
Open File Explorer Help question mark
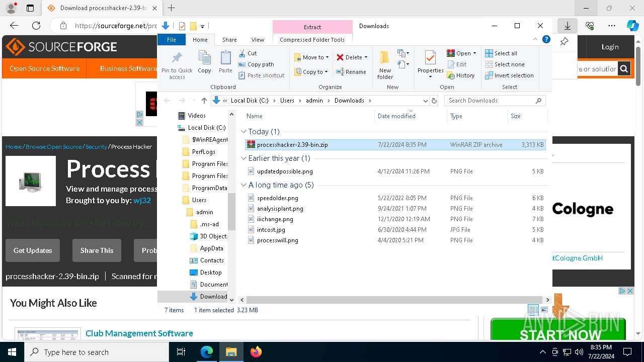(x=546, y=40)
